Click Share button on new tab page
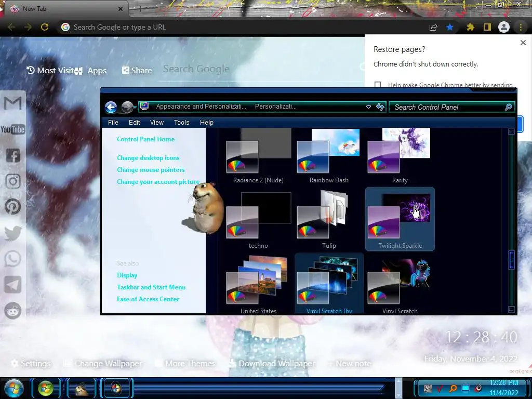Viewport: 532px width, 399px height. tap(137, 70)
